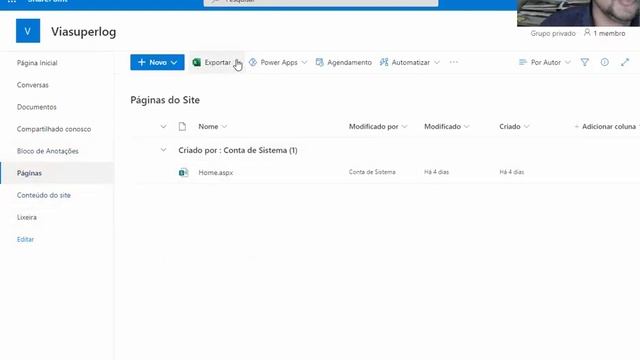This screenshot has width=640, height=360.
Task: Open Lixeira in the left navigation
Action: 27,217
